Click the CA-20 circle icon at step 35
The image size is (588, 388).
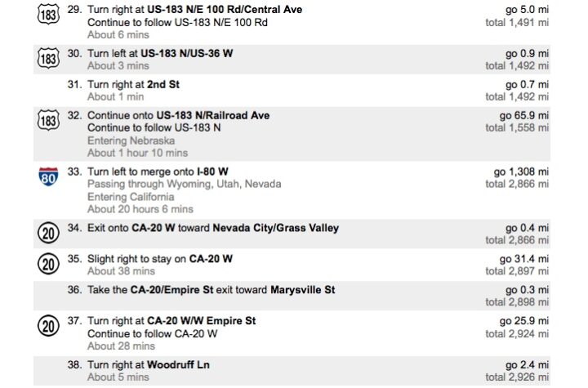(x=48, y=264)
